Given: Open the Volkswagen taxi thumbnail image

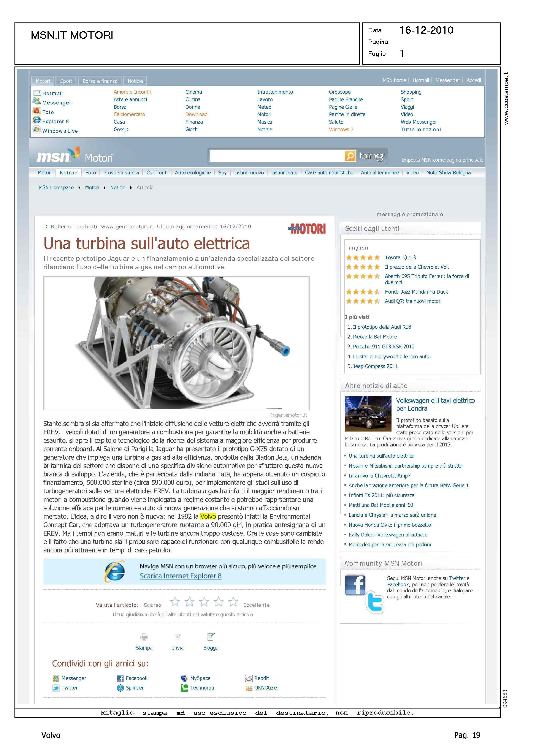Looking at the screenshot, I should [368, 414].
